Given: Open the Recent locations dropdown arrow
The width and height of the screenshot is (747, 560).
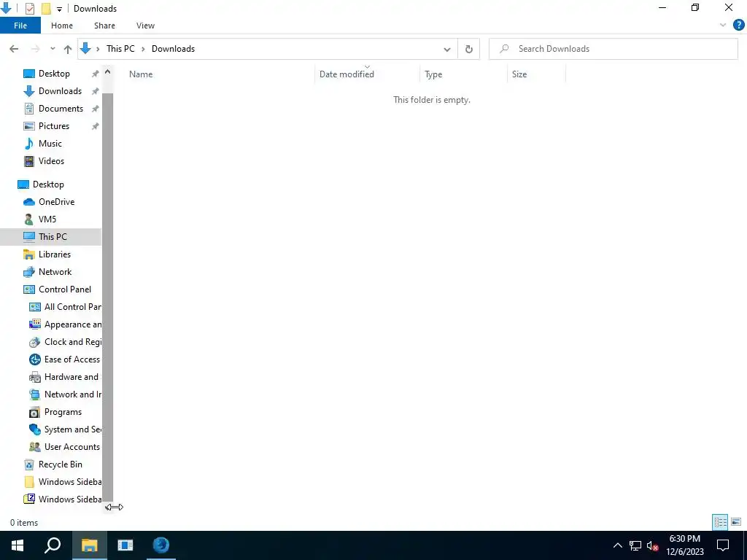Looking at the screenshot, I should pos(53,49).
